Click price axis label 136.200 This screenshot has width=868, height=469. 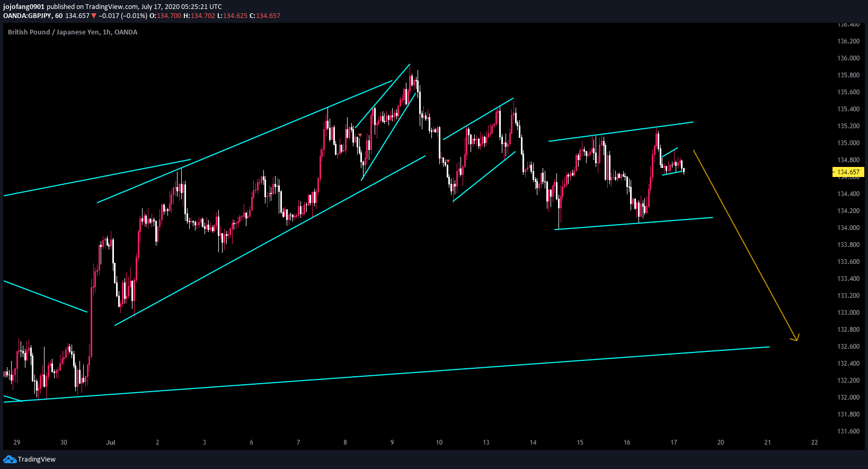click(848, 41)
